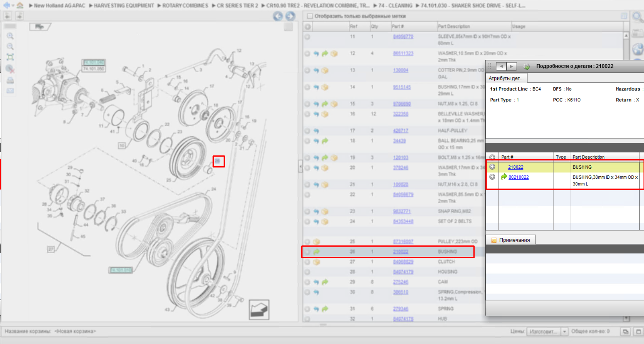
Task: Toggle 'Отобразить только выбранные метки' checkbox
Action: pos(310,16)
